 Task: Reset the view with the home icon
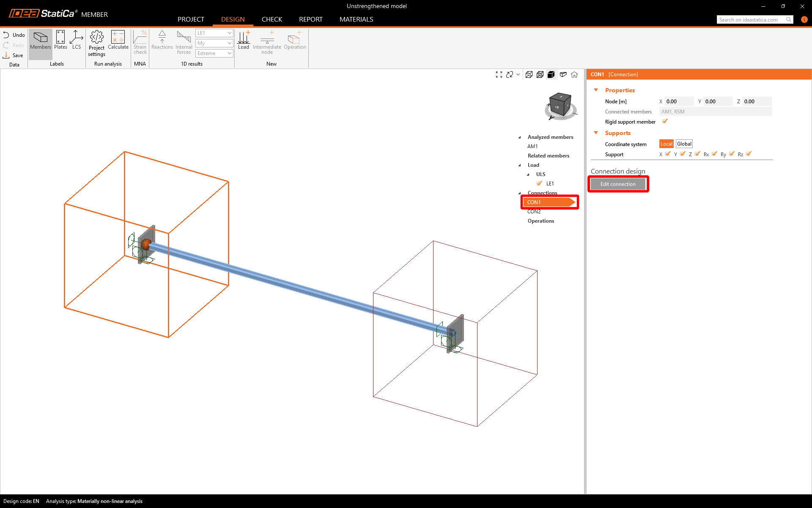click(x=574, y=75)
